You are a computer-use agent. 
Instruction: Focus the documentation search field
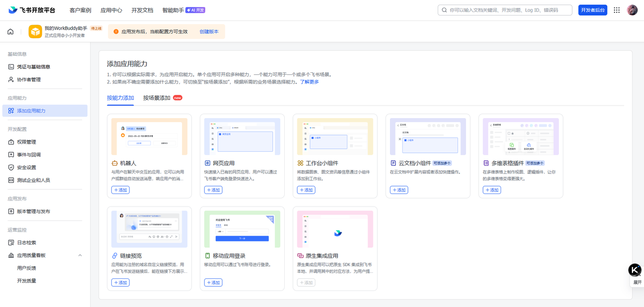(505, 10)
